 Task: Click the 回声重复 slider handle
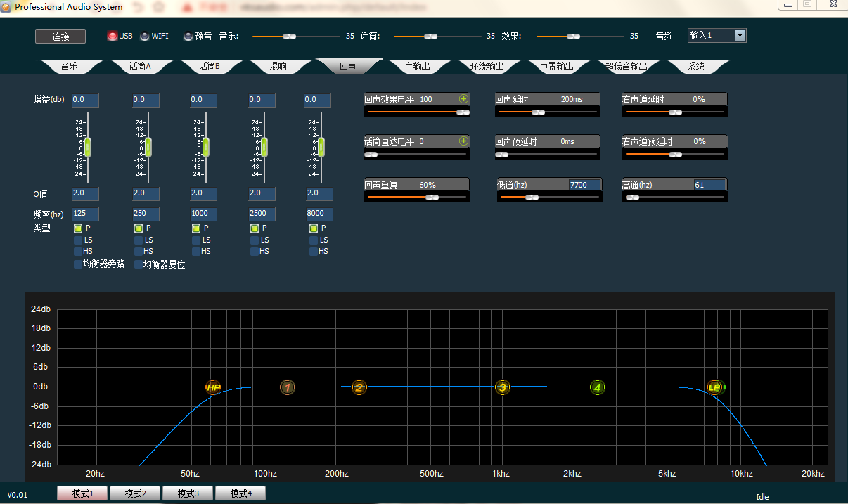click(432, 197)
